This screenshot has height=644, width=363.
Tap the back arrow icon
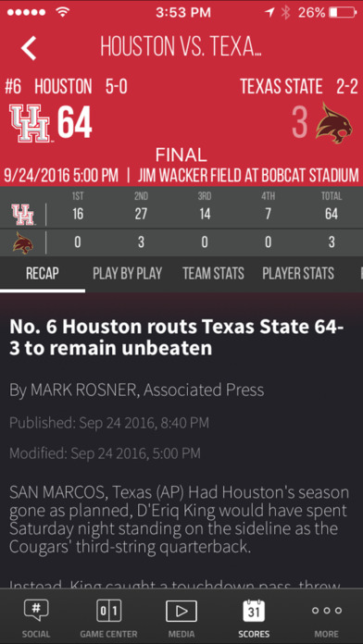[x=29, y=48]
